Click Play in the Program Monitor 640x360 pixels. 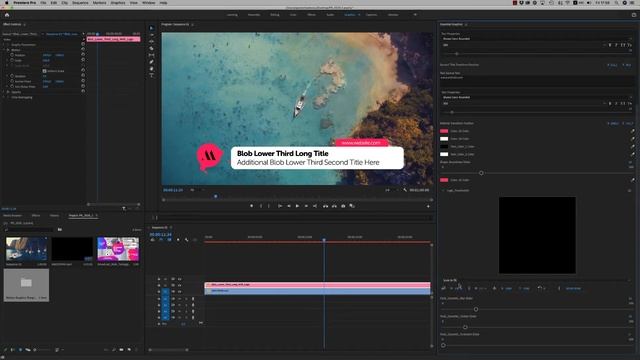297,206
